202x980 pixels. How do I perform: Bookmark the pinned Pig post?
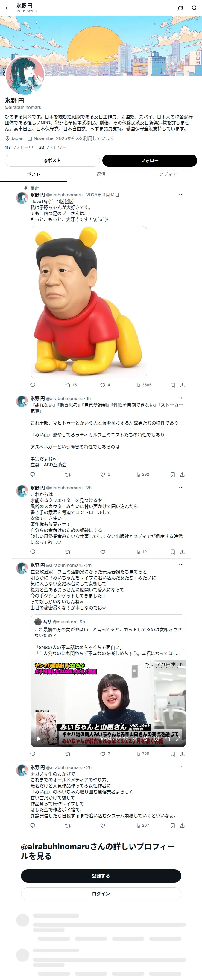click(173, 385)
